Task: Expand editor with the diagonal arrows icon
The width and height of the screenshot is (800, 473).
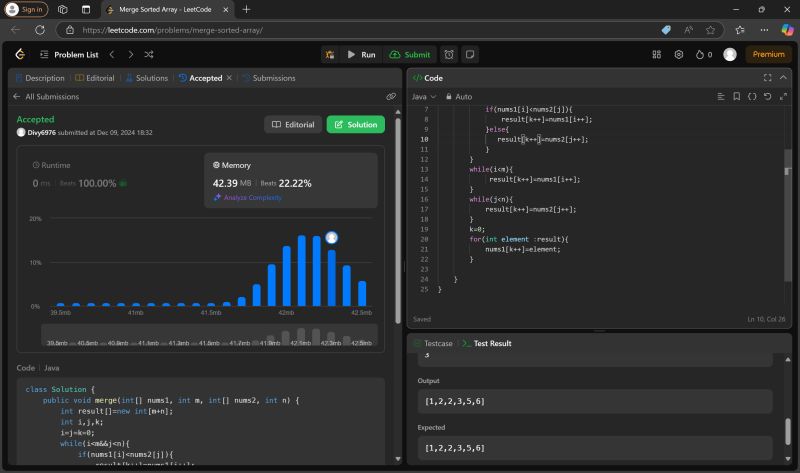Action: point(783,96)
